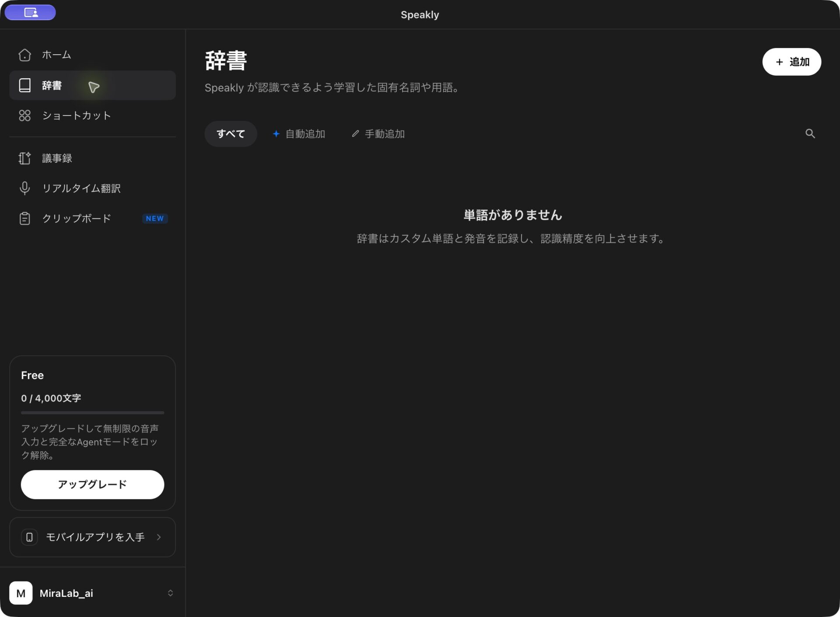The image size is (840, 617).
Task: Click the リアルタイム翻訳 microphone icon
Action: 25,188
